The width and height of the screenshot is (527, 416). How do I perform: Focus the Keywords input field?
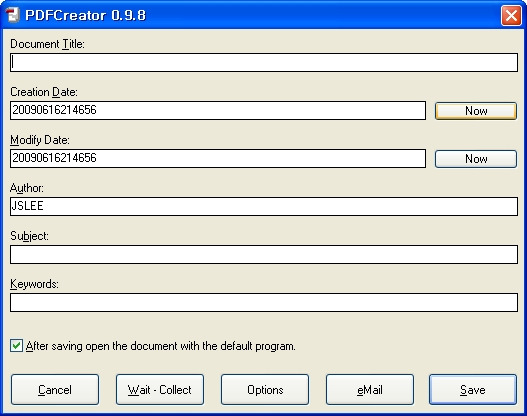[x=264, y=302]
